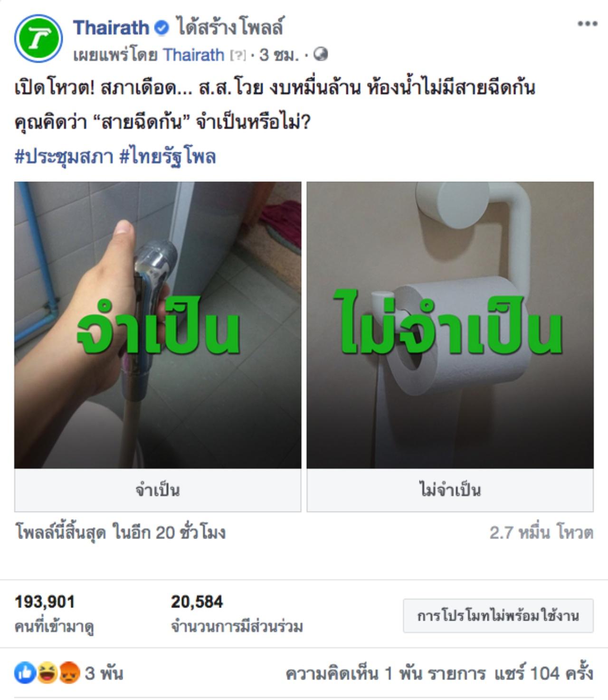Click the การโปรโมทไม่พร้อมใช้งาน button
This screenshot has width=608, height=700.
498,616
